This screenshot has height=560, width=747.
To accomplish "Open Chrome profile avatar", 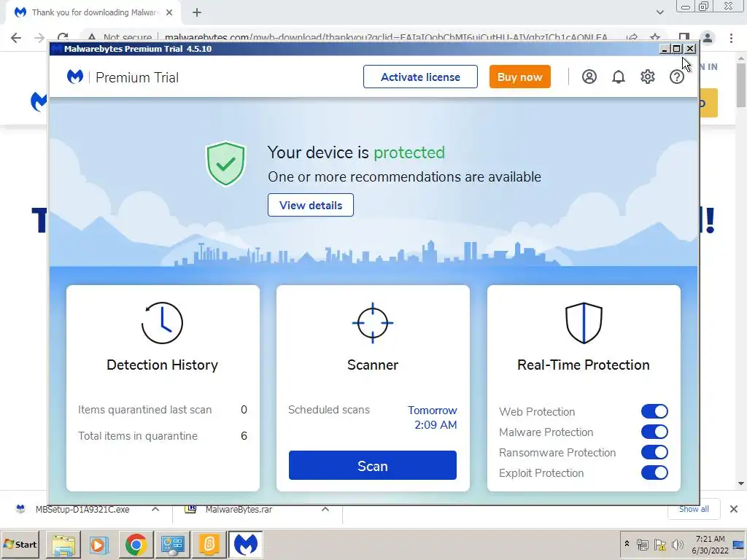I will (x=708, y=38).
